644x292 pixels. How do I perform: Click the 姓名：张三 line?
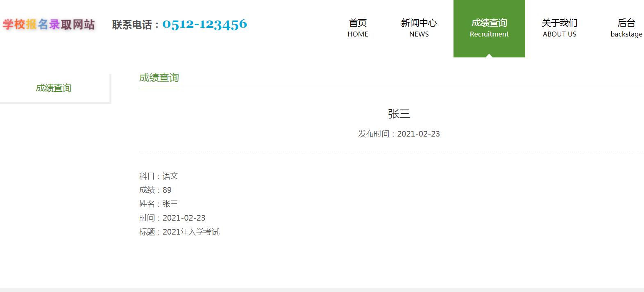159,204
